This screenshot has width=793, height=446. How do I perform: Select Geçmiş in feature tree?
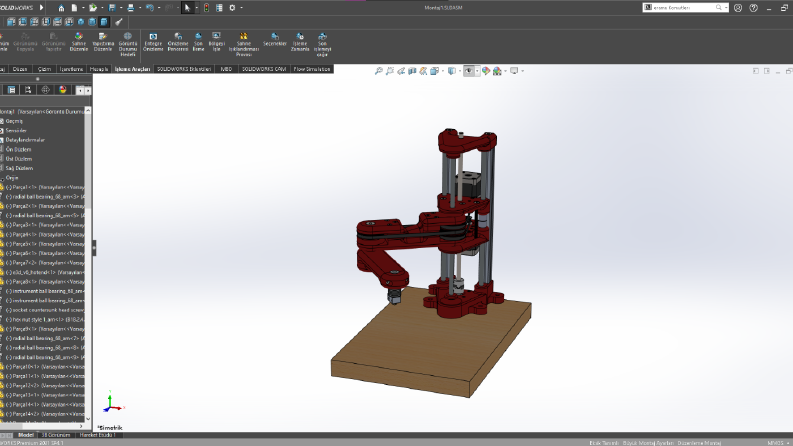[14, 121]
